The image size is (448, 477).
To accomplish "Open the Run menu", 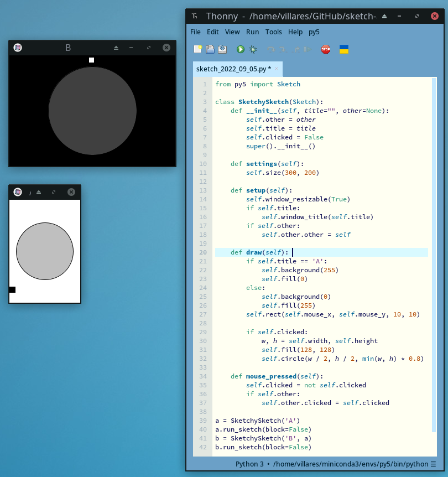I will coord(252,32).
